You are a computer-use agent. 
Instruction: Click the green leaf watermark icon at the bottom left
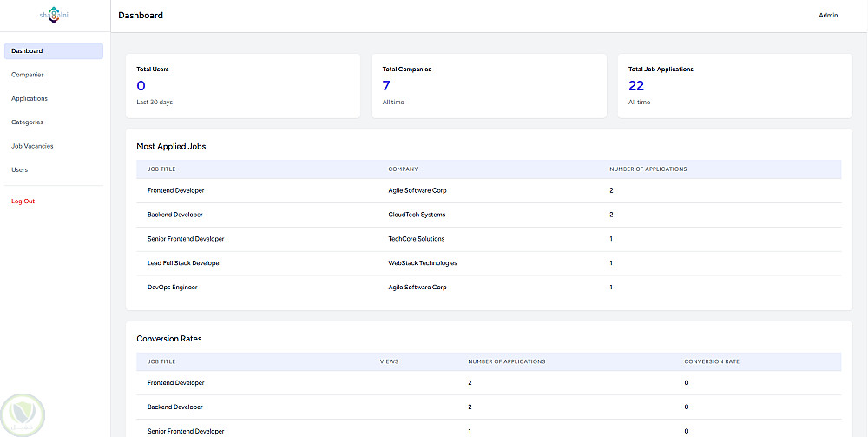pos(23,414)
